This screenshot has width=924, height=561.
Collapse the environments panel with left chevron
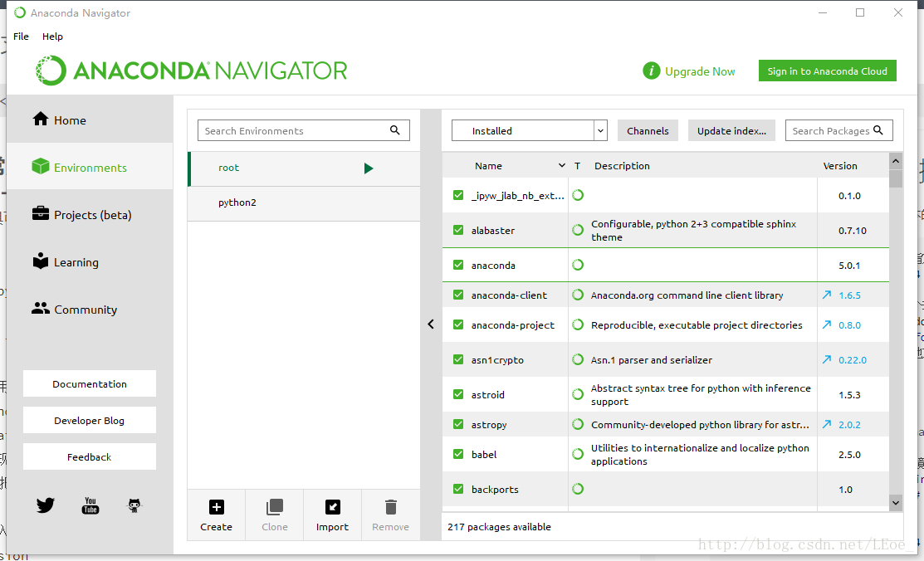click(431, 324)
